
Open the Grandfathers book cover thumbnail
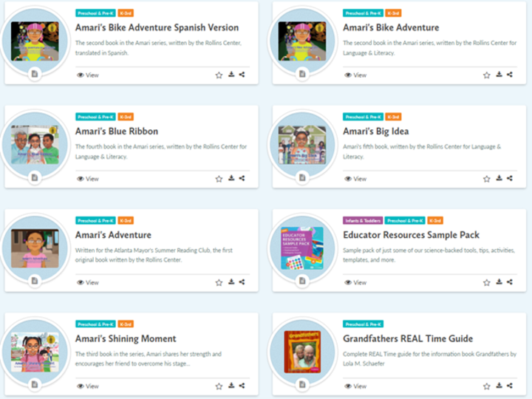click(302, 352)
